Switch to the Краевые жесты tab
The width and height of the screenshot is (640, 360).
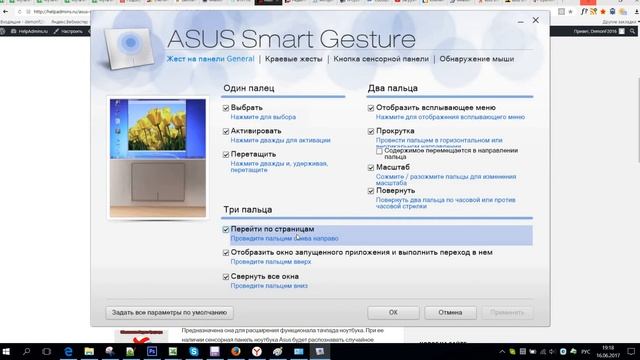pos(293,59)
